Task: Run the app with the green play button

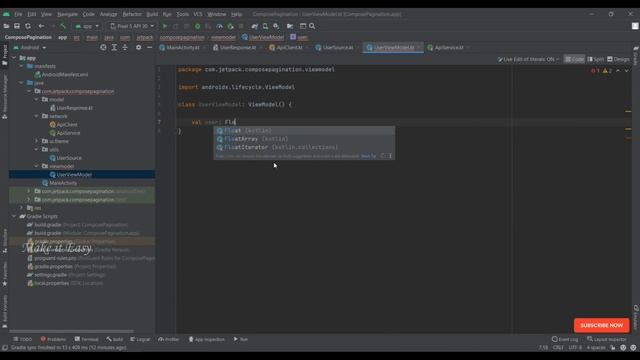Action: click(165, 26)
